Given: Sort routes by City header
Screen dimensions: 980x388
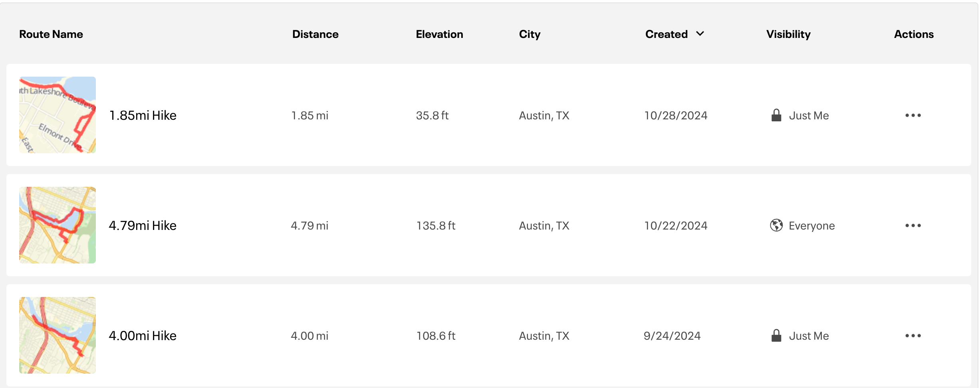Looking at the screenshot, I should point(530,34).
